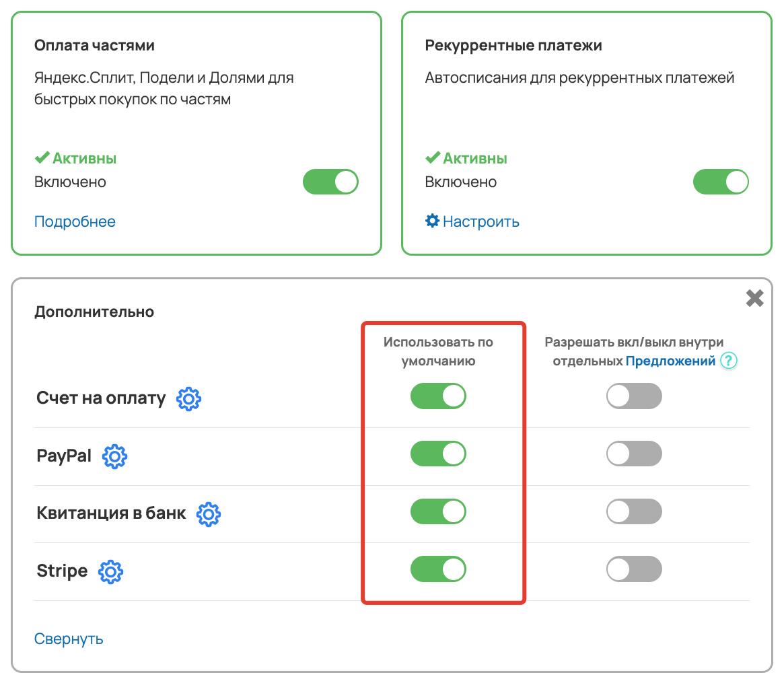Viewport: 784px width, 681px height.
Task: Click the gear icon beside Настроить
Action: click(432, 221)
